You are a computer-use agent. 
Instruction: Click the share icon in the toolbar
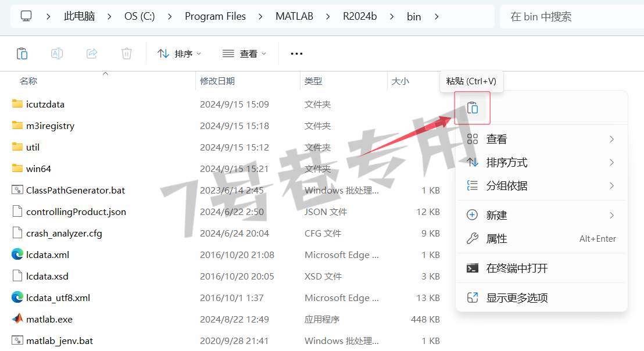click(92, 54)
